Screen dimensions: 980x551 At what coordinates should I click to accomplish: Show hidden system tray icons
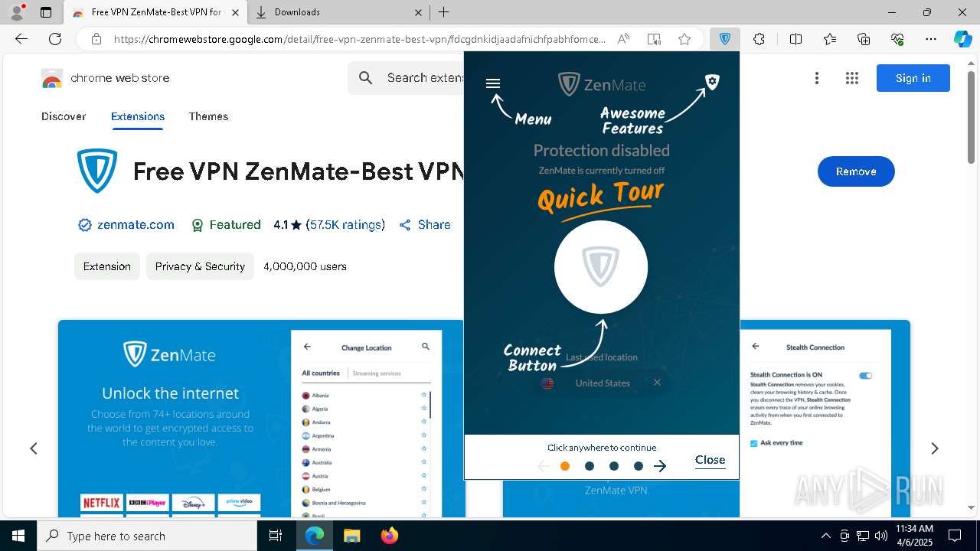[825, 536]
